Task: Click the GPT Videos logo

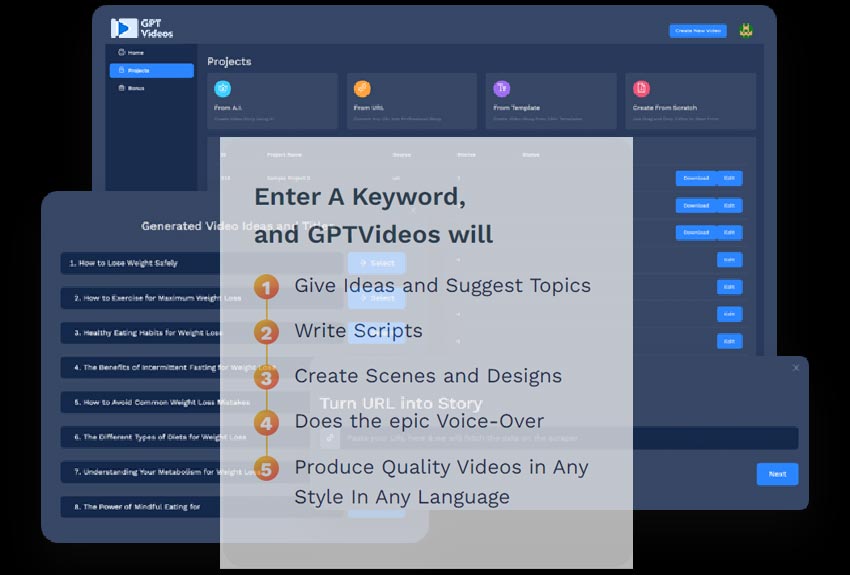Action: click(x=142, y=28)
